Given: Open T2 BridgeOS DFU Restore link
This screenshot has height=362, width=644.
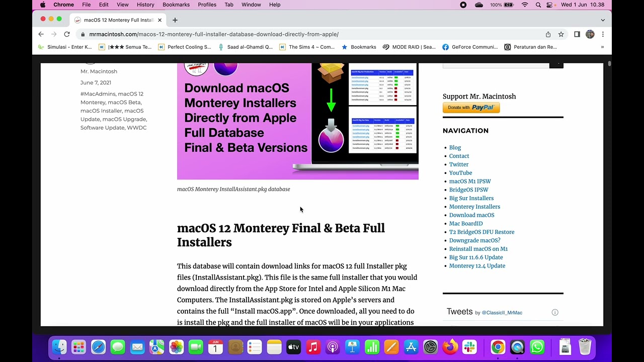Looking at the screenshot, I should tap(481, 232).
